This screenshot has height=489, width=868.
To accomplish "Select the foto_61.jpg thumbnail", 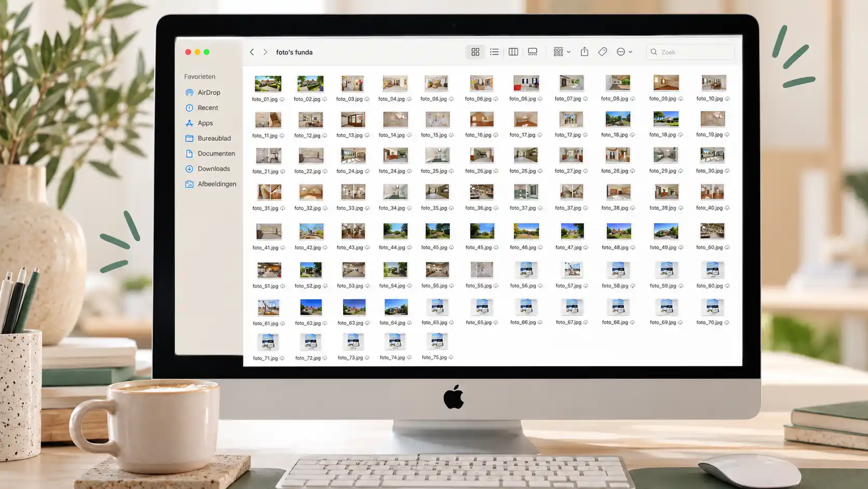I will (x=268, y=307).
